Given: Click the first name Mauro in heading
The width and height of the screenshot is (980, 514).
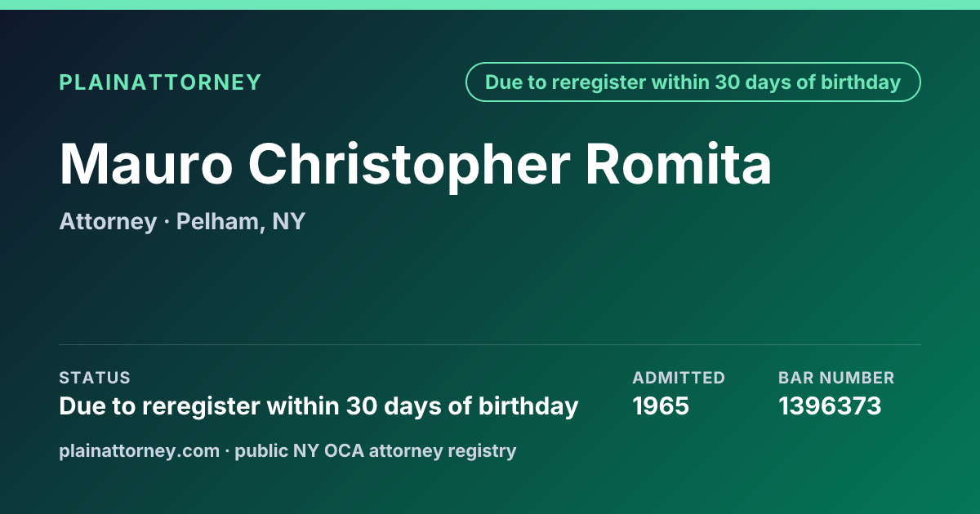Looking at the screenshot, I should coord(146,164).
